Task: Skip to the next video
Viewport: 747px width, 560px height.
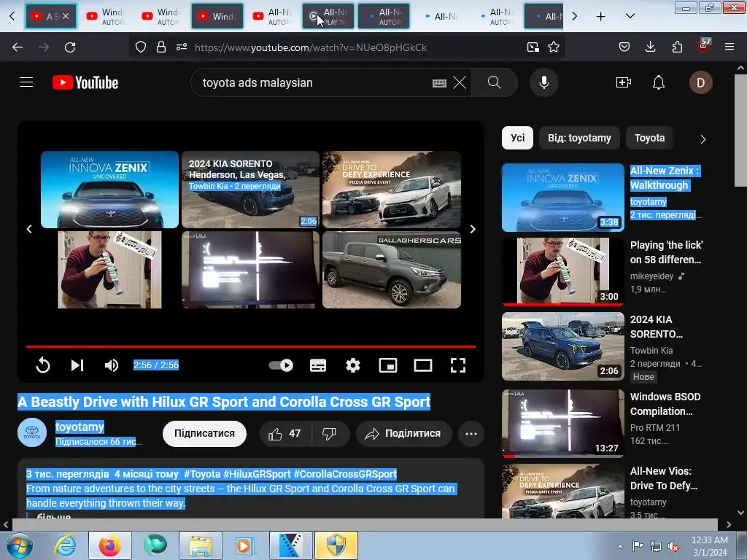Action: 77,365
